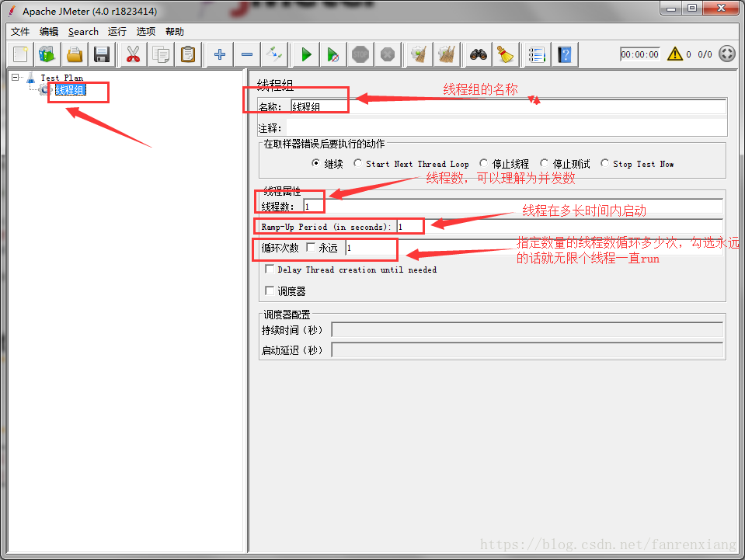745x560 pixels.
Task: Click the 循环次数 count input field
Action: click(534, 248)
